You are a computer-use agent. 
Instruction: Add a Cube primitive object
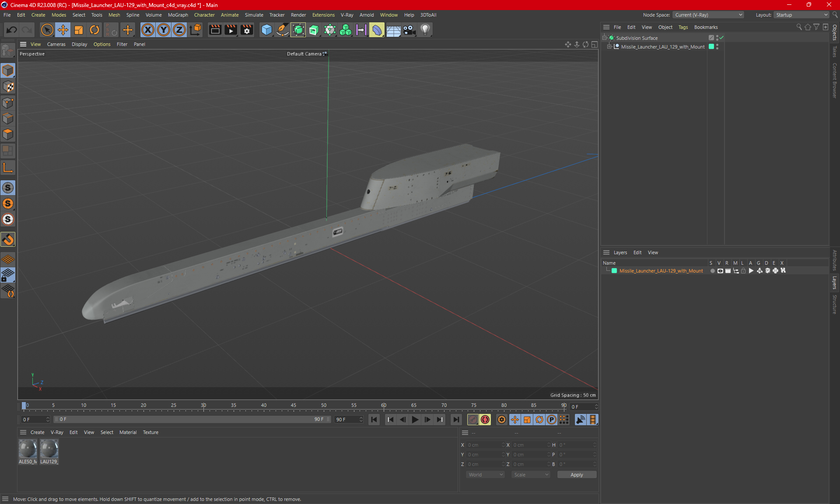click(x=266, y=30)
